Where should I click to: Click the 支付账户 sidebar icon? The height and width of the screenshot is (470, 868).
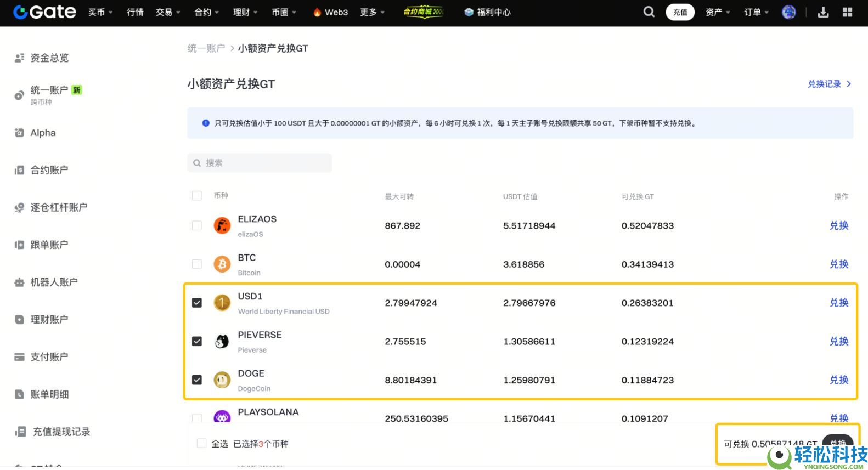click(x=19, y=356)
